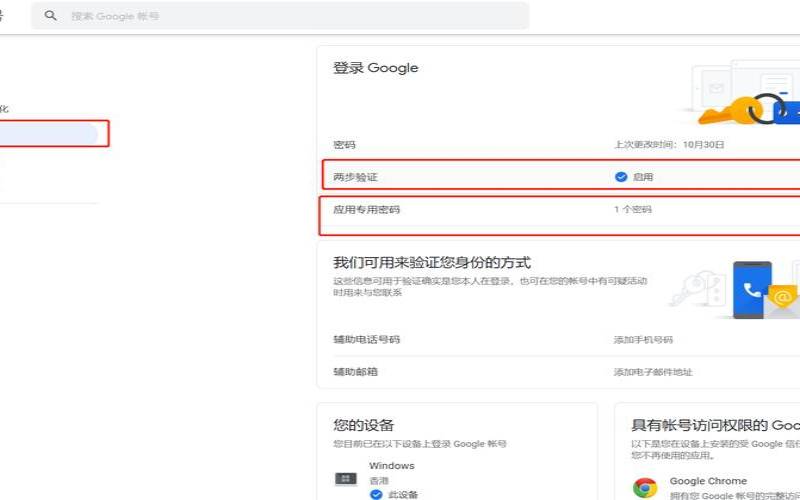Select the Windows device entry
The height and width of the screenshot is (500, 800).
click(392, 466)
